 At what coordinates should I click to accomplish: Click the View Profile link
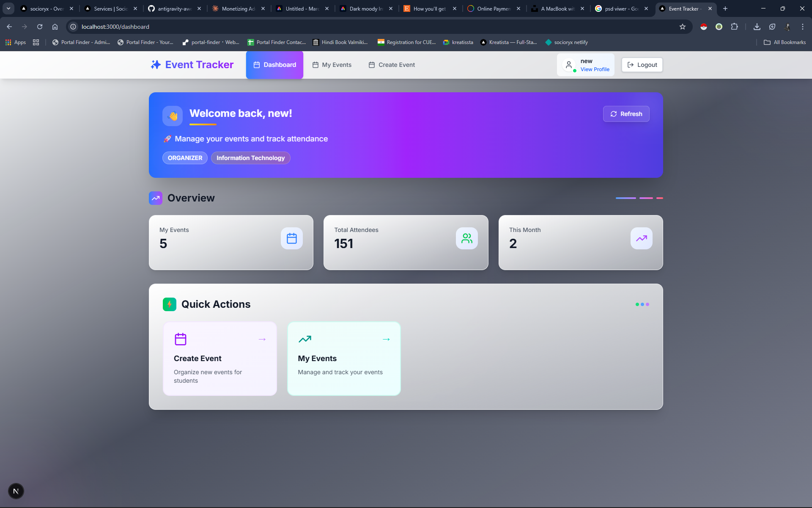595,69
